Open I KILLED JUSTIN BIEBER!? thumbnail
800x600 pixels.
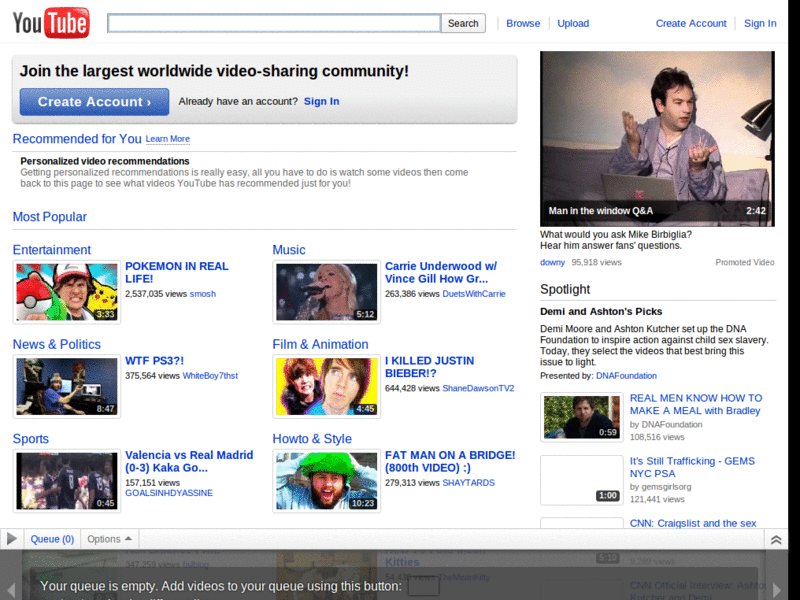click(327, 386)
